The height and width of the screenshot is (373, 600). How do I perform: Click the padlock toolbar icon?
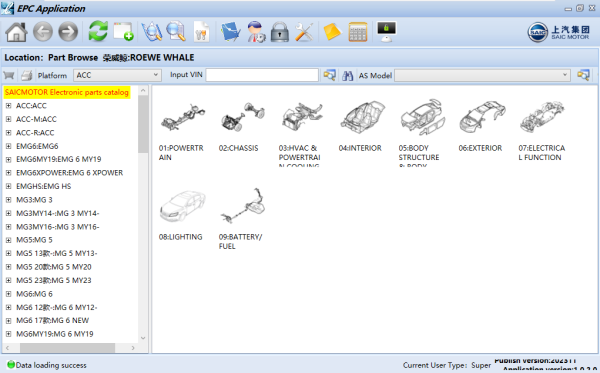tap(280, 32)
